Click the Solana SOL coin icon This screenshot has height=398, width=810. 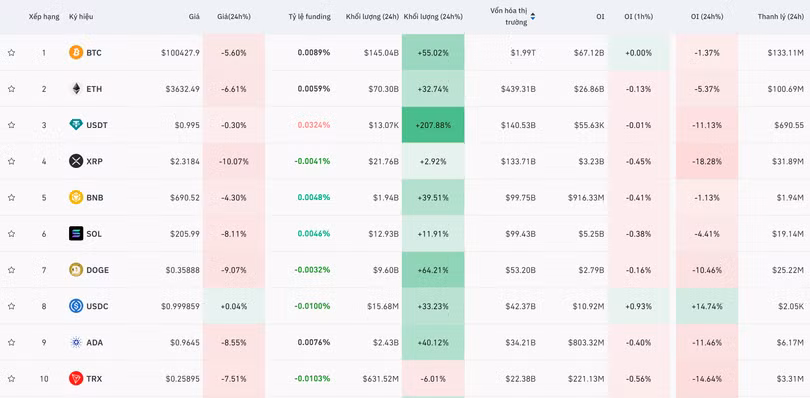point(76,233)
